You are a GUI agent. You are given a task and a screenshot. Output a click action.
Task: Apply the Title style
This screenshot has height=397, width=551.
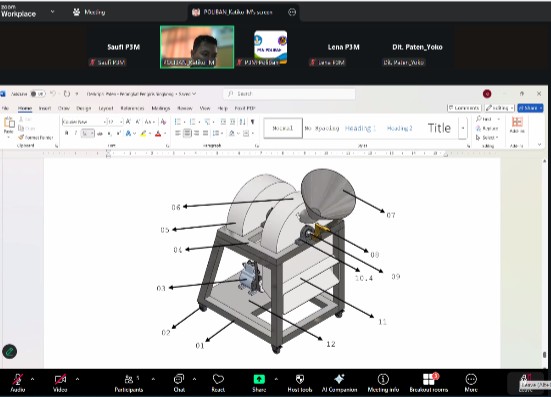(x=439, y=128)
